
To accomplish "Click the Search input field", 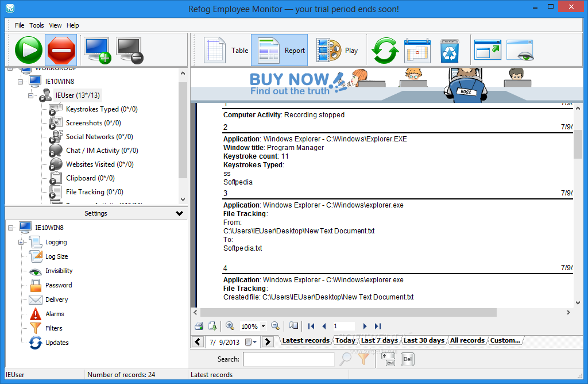I will click(288, 359).
